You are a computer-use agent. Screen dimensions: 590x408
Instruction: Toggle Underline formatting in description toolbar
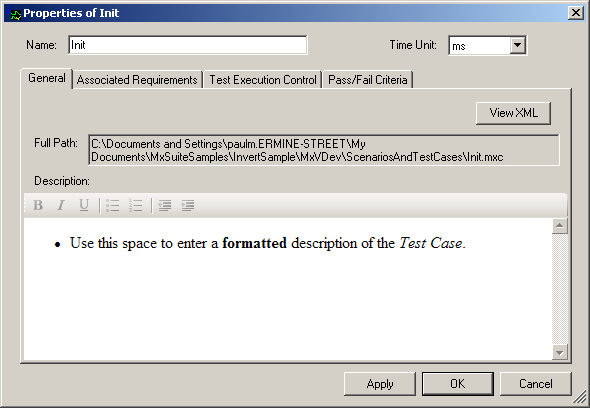[x=84, y=206]
